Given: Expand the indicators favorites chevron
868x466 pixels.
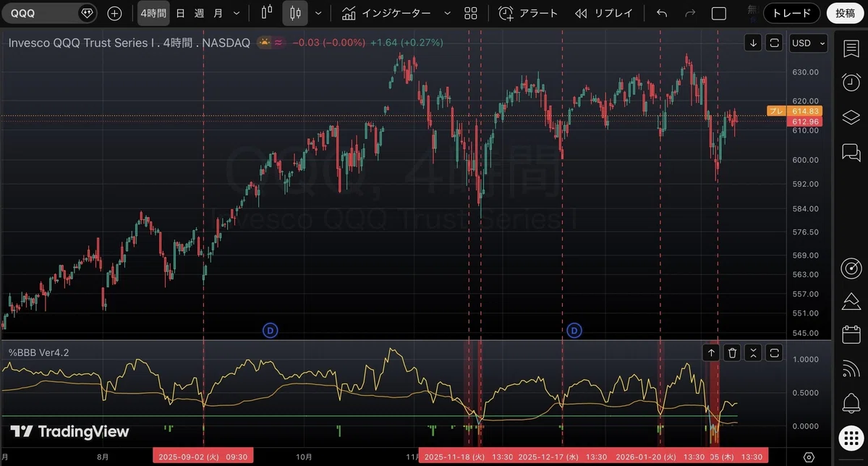Looking at the screenshot, I should pyautogui.click(x=447, y=13).
